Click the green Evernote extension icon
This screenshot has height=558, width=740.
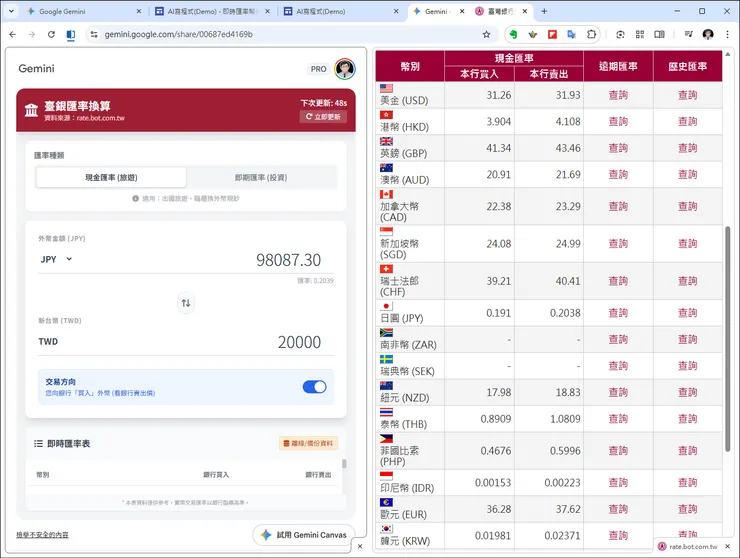pyautogui.click(x=513, y=34)
